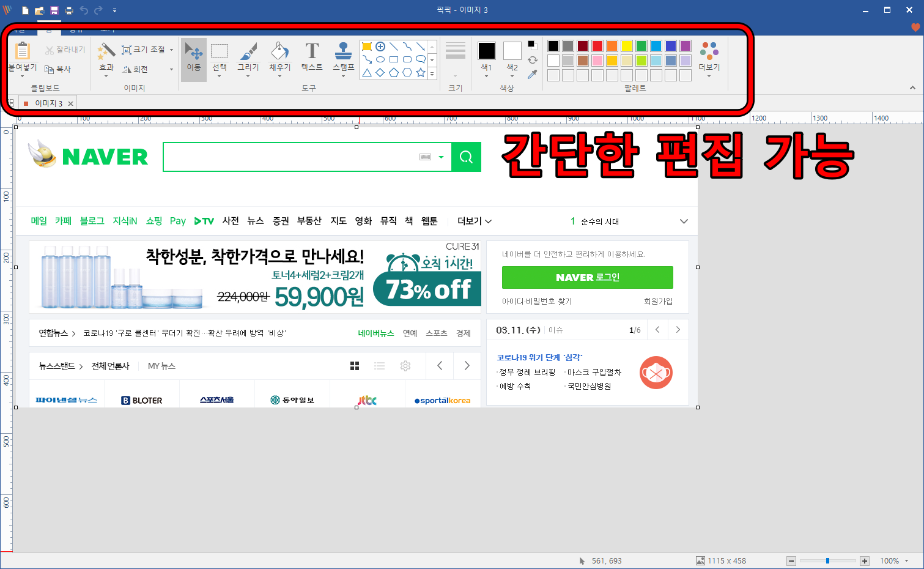Choose the pentagon shape
The image size is (924, 569).
tap(394, 73)
